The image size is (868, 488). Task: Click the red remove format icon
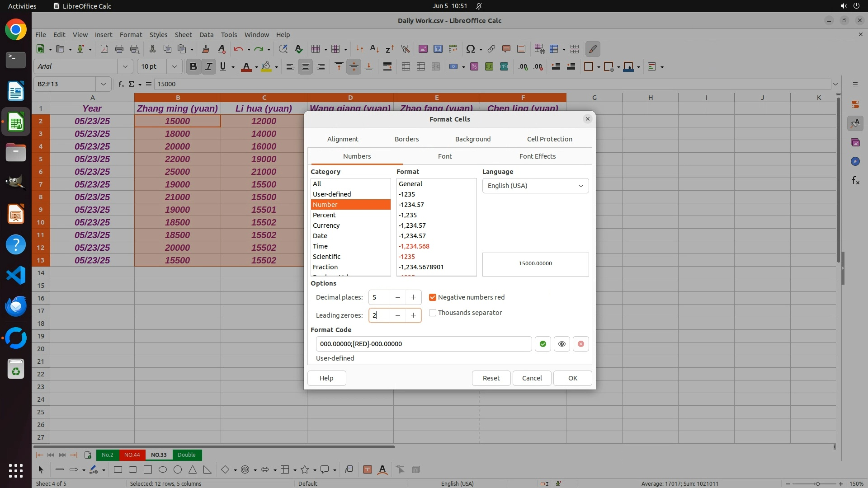tap(581, 344)
